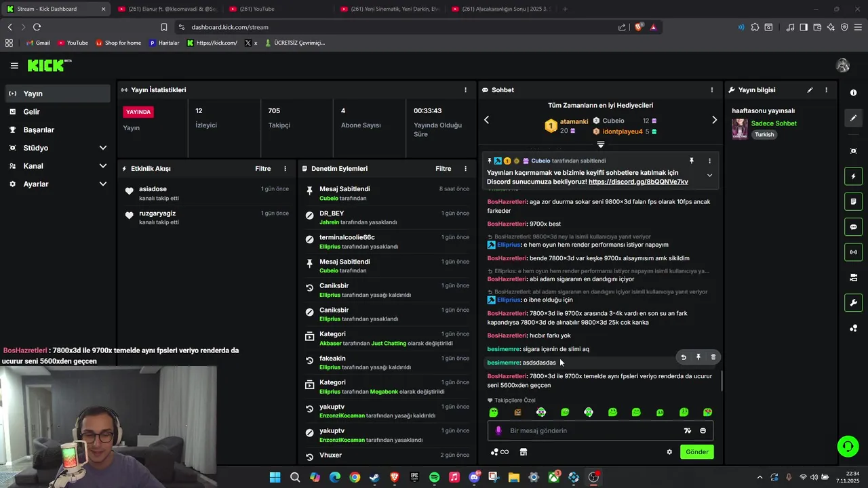This screenshot has width=868, height=488.
Task: Click Gönder to send the message
Action: pos(697,452)
